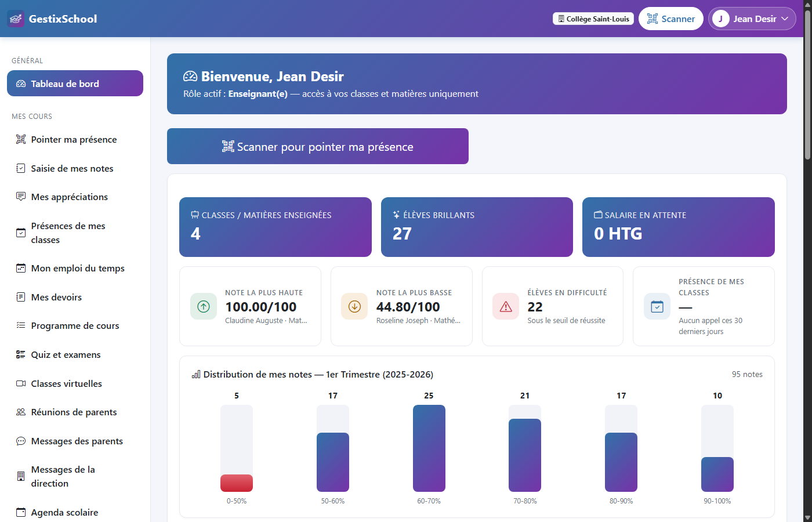Open Saisie de mes notes
Viewport: 812px width, 522px height.
pos(75,168)
